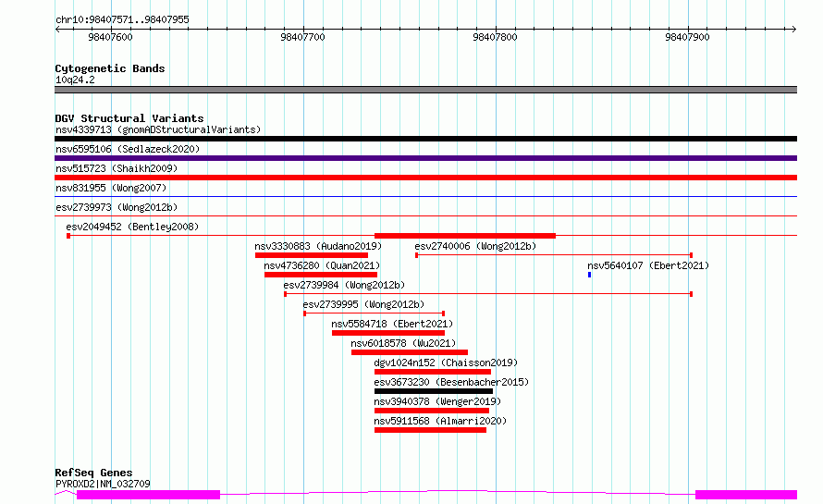Click the gray 10q24.2 cytogenetic band bar
Viewport: 823px width, 504px height.
point(425,90)
